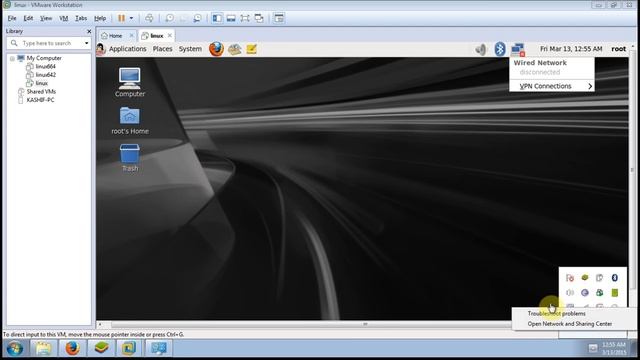Select the linux VM in library tree
Screen dimensions: 640x360
41,83
